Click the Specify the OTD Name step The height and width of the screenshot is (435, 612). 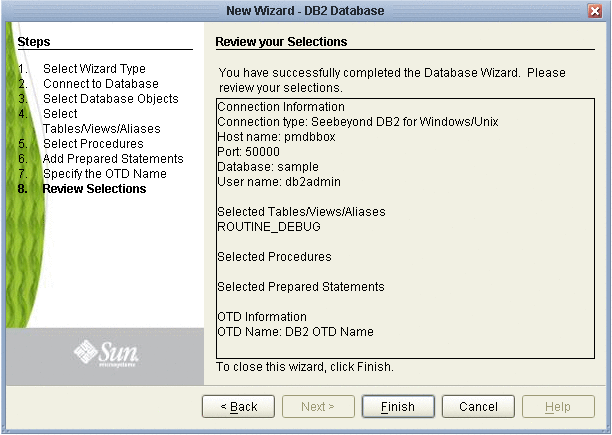(105, 174)
